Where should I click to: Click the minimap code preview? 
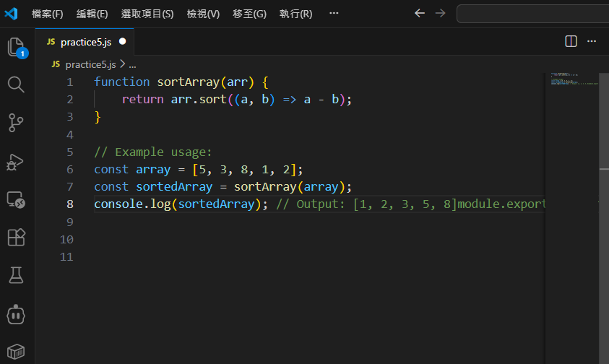coord(571,79)
